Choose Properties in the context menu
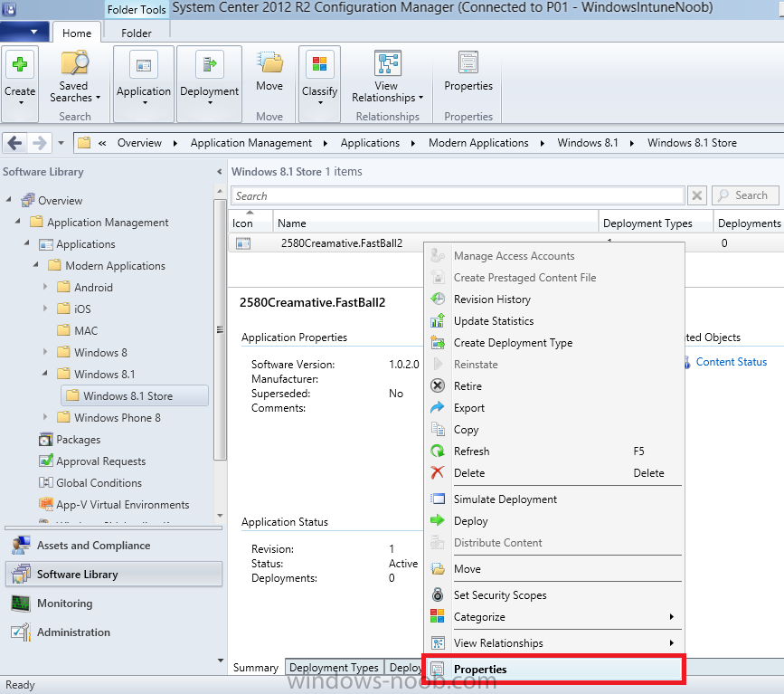The width and height of the screenshot is (784, 694). coord(554,669)
